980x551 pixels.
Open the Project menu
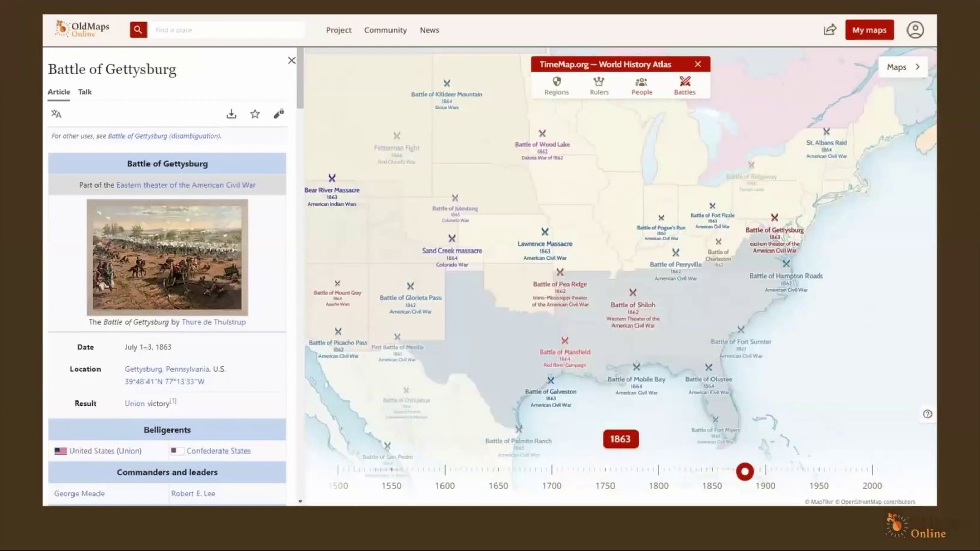[338, 30]
